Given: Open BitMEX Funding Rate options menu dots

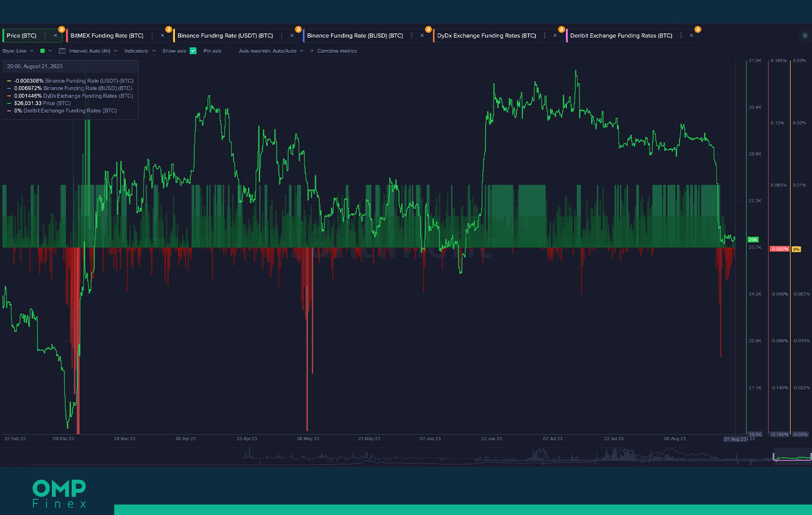Looking at the screenshot, I should [x=152, y=36].
